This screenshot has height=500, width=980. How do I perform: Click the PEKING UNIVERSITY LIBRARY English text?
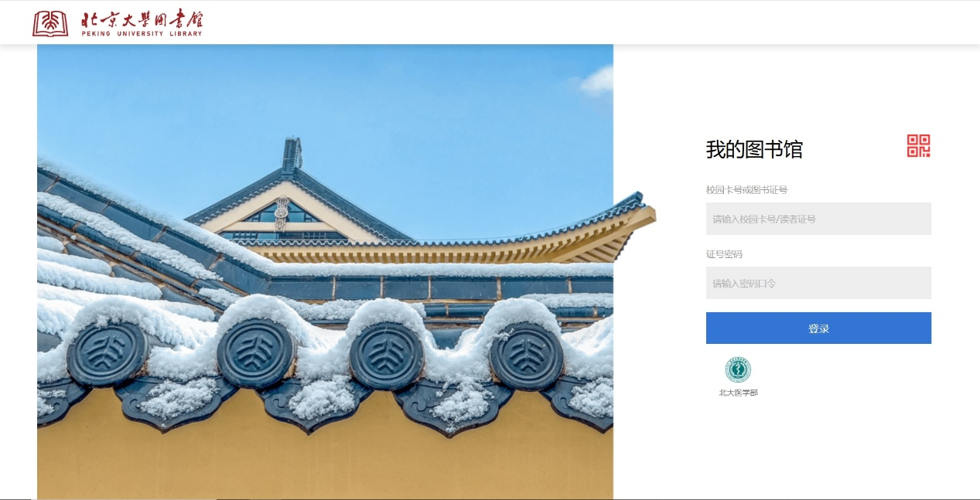[x=142, y=33]
